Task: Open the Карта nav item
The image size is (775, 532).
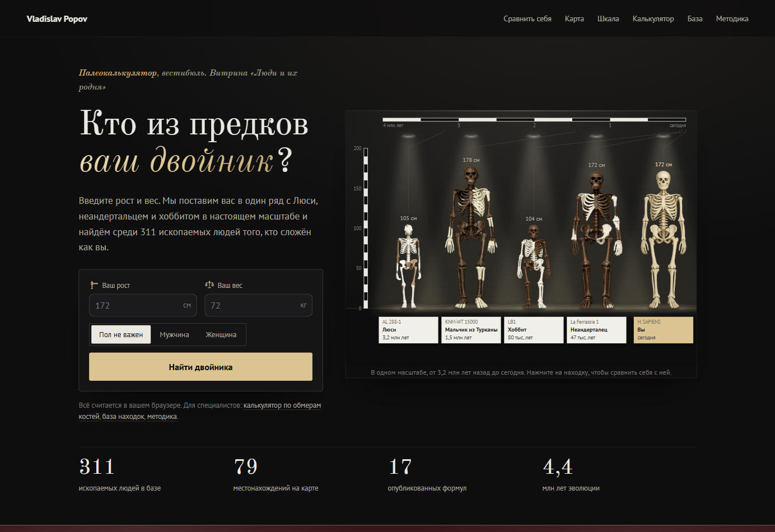Action: click(575, 18)
